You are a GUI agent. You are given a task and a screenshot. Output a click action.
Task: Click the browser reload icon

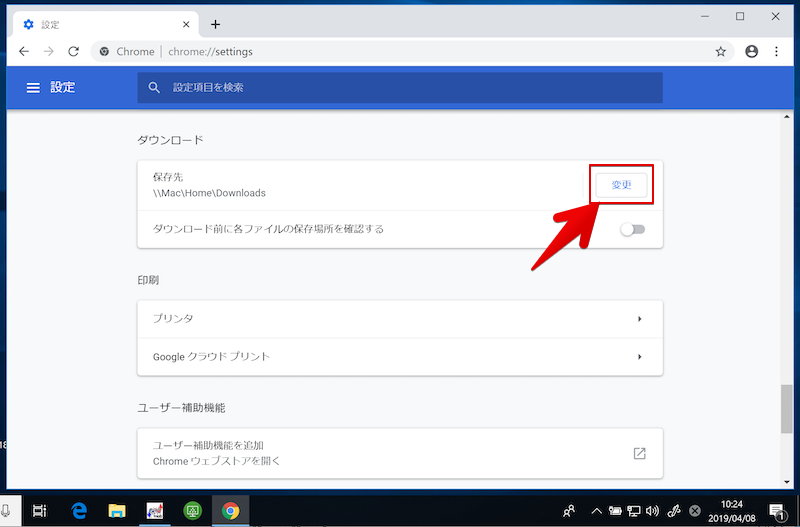click(x=73, y=51)
